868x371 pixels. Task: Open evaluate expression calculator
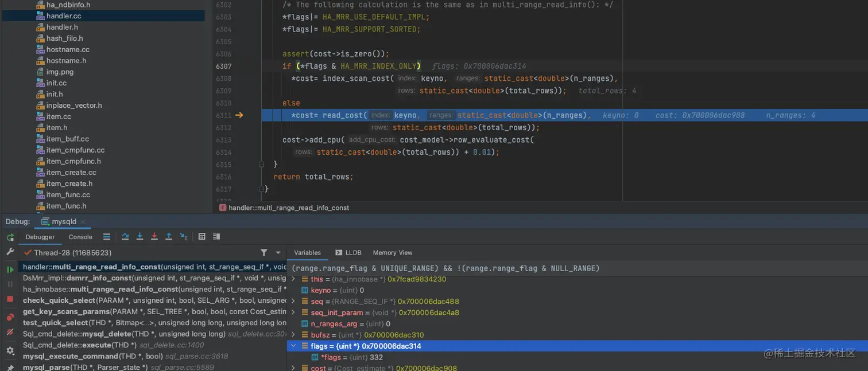pyautogui.click(x=202, y=237)
